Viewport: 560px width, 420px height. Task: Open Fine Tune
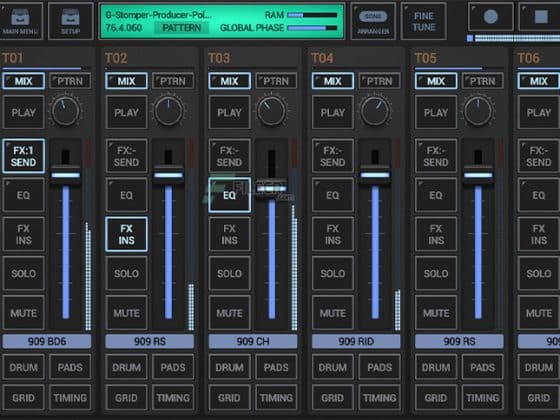[424, 21]
